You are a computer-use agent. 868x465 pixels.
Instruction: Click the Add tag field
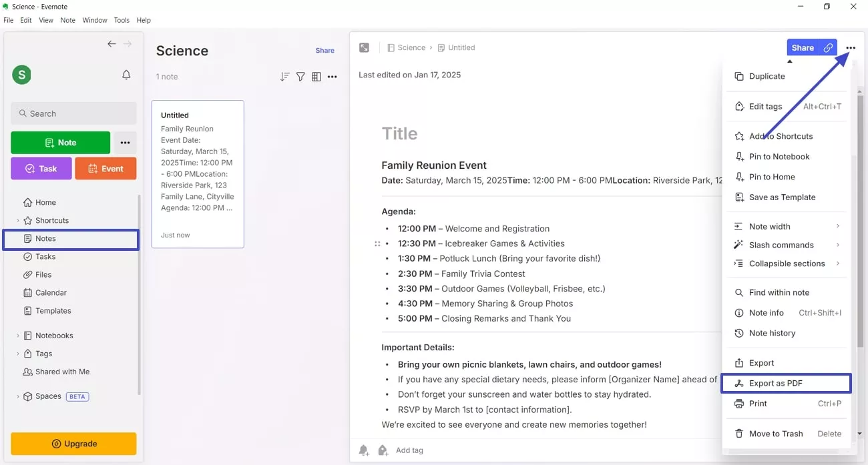[x=409, y=450]
